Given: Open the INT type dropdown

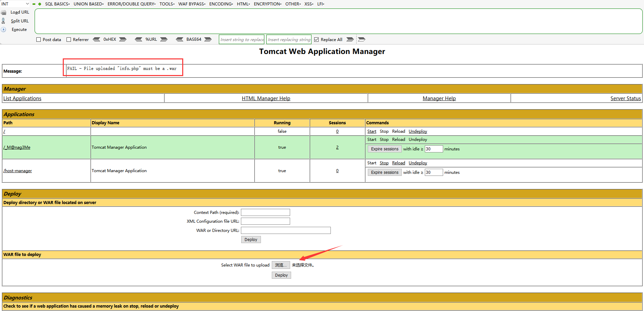Looking at the screenshot, I should (15, 4).
